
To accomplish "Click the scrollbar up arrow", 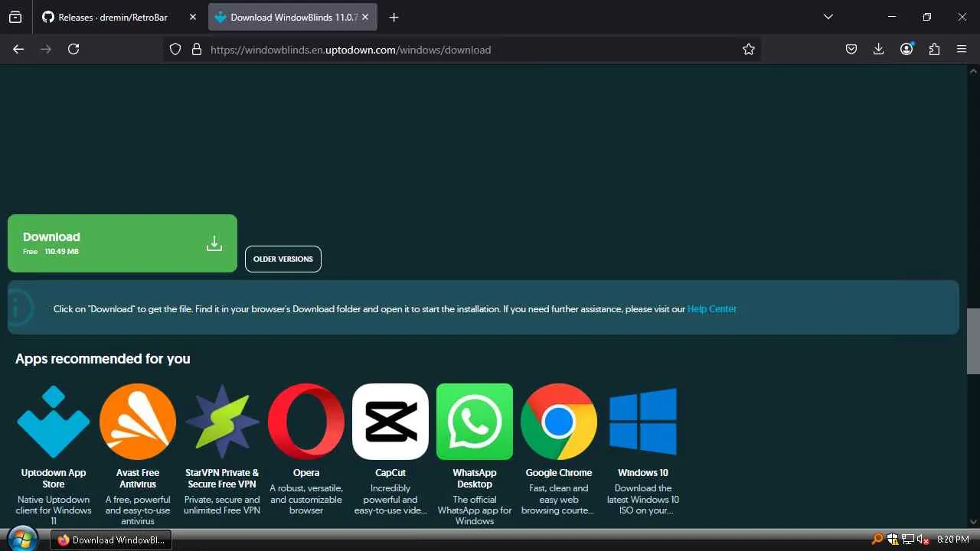I will click(x=973, y=70).
